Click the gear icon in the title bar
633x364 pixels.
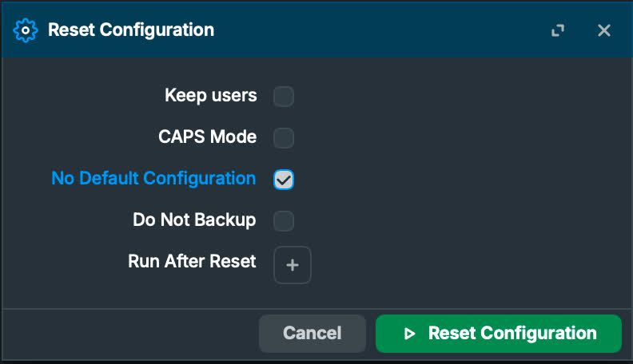[26, 30]
